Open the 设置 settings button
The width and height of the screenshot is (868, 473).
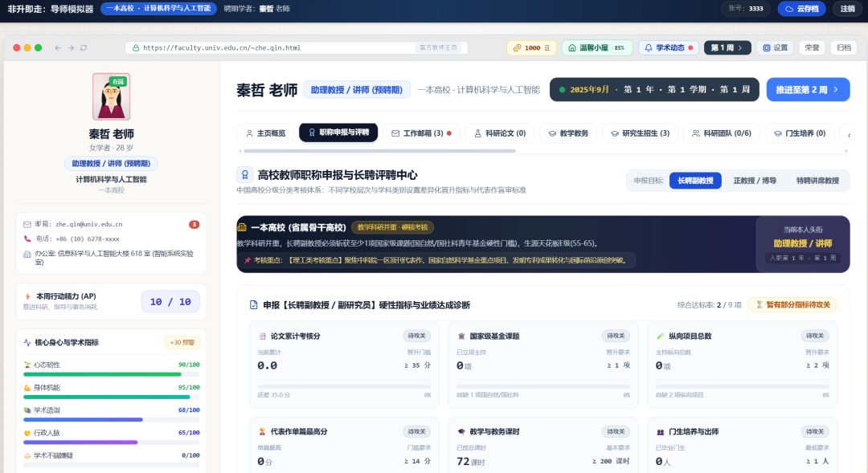pos(775,48)
